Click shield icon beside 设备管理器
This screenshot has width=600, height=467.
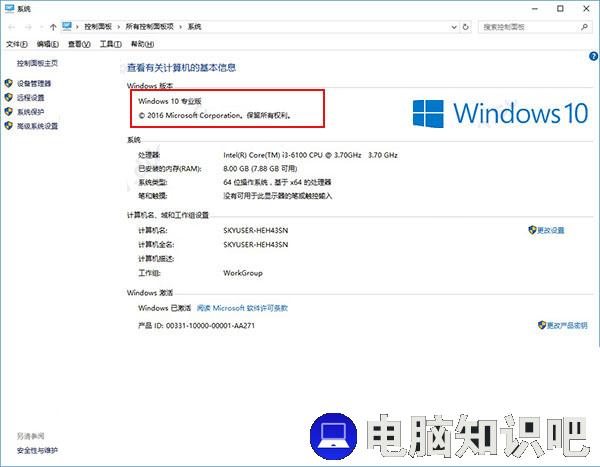[9, 83]
